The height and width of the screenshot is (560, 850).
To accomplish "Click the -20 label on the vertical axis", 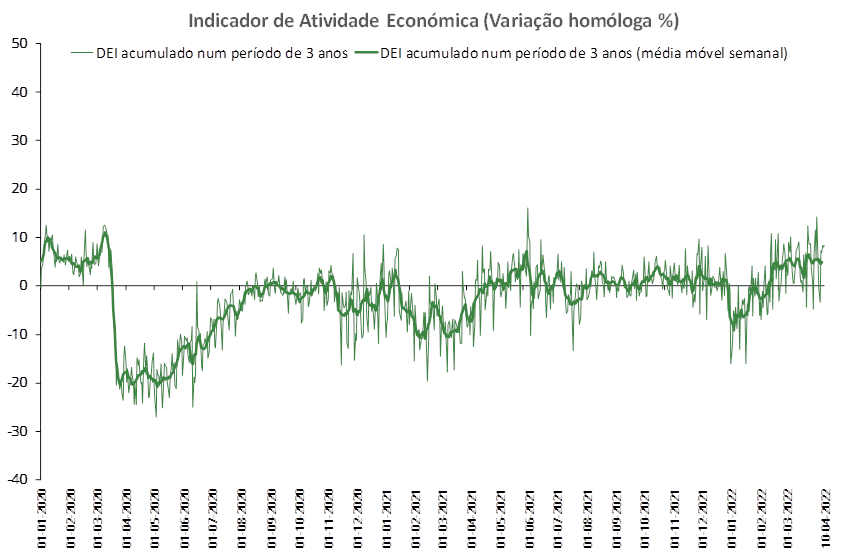I will point(17,383).
